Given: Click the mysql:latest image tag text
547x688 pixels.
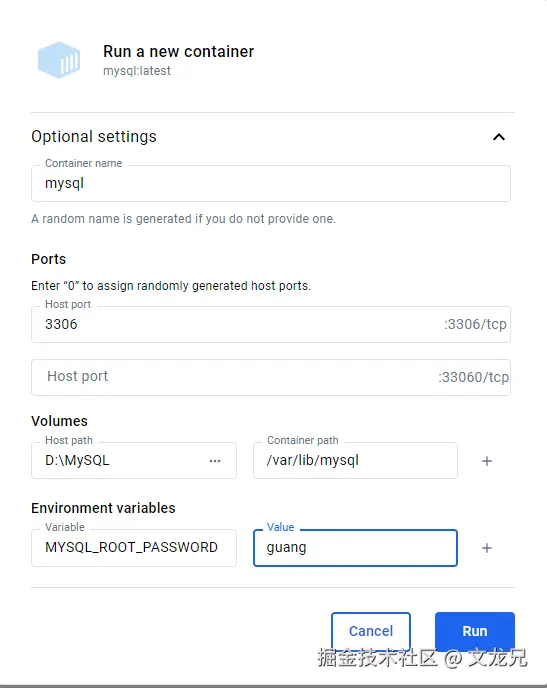Looking at the screenshot, I should (x=137, y=71).
